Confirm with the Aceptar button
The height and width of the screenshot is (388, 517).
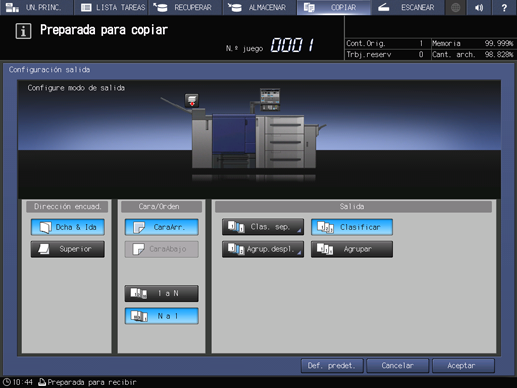[463, 366]
